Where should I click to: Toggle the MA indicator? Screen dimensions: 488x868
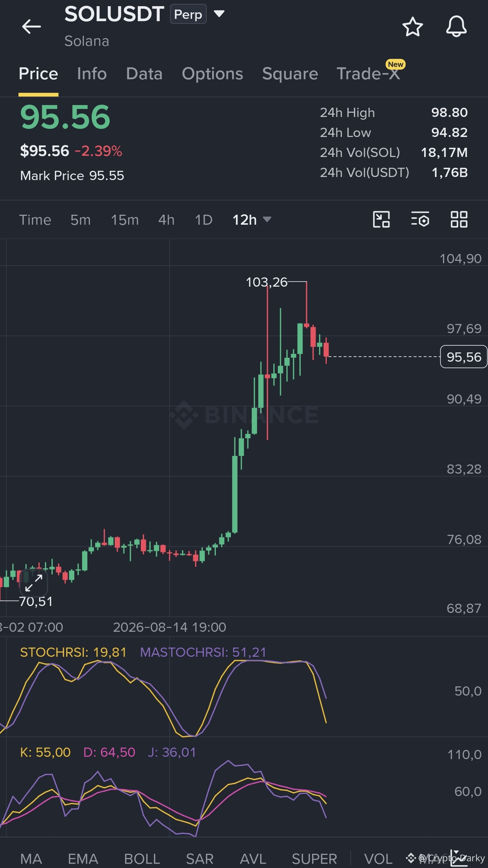31,858
